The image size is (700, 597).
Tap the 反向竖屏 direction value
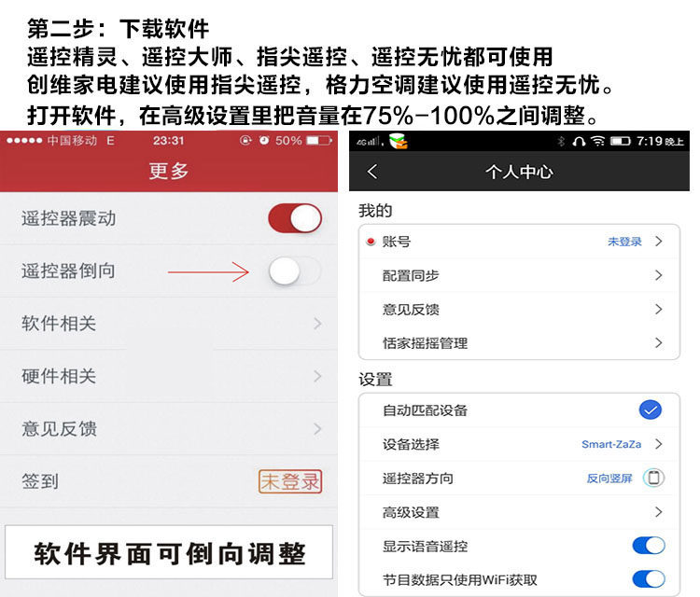609,479
